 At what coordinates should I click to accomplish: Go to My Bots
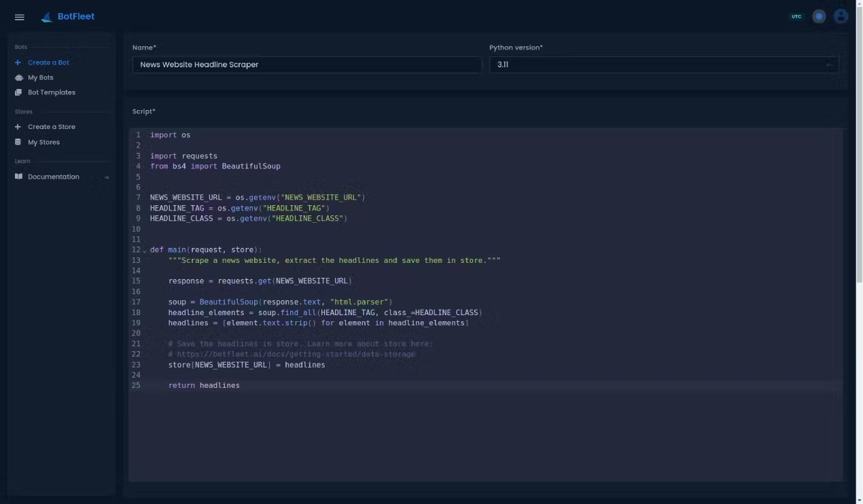click(40, 77)
